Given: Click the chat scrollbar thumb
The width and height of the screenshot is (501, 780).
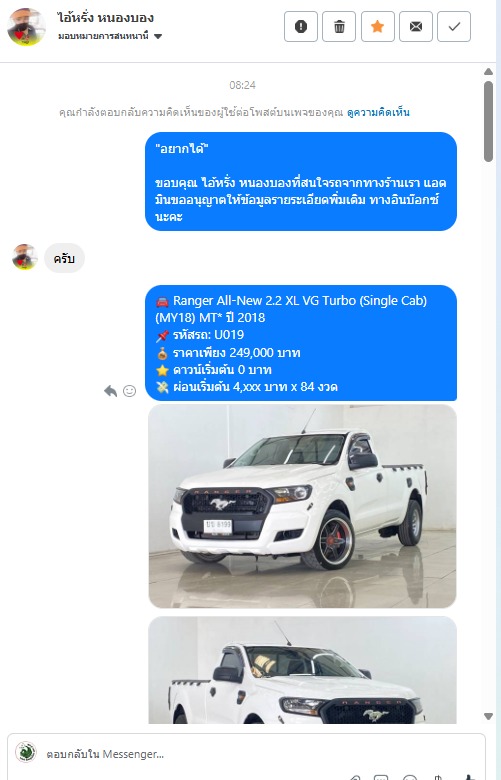Looking at the screenshot, I should click(489, 121).
